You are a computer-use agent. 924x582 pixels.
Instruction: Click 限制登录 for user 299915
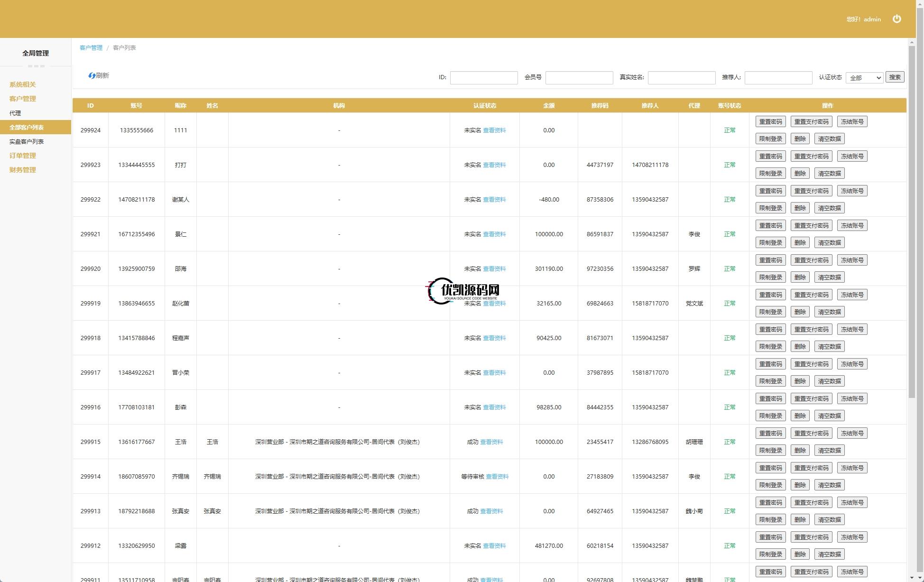pos(770,451)
